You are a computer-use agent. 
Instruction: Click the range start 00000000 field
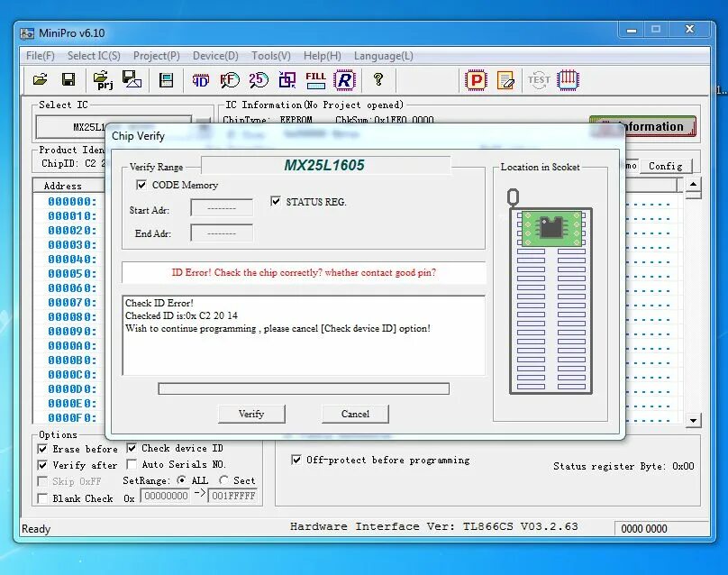[x=166, y=496]
